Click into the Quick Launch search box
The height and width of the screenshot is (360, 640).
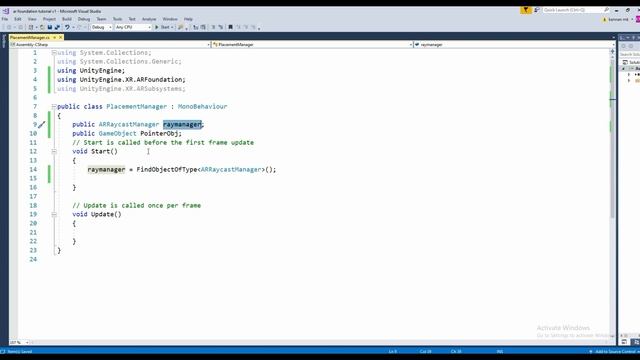pyautogui.click(x=576, y=10)
